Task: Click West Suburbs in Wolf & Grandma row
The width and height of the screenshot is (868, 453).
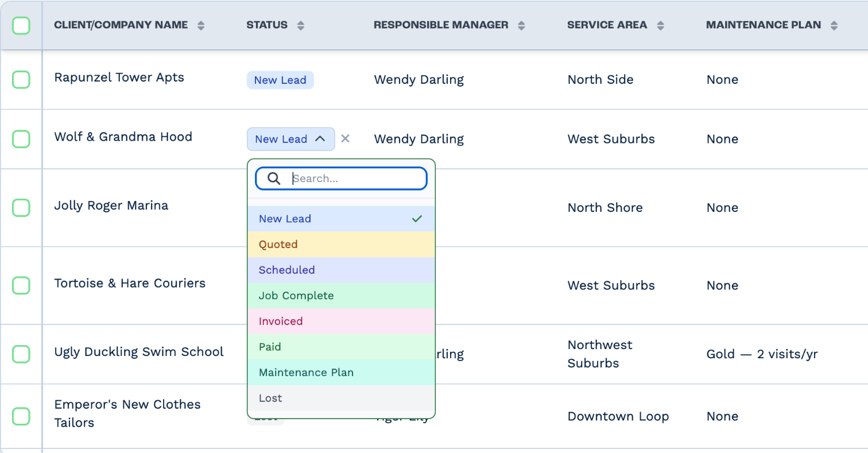Action: click(x=611, y=139)
